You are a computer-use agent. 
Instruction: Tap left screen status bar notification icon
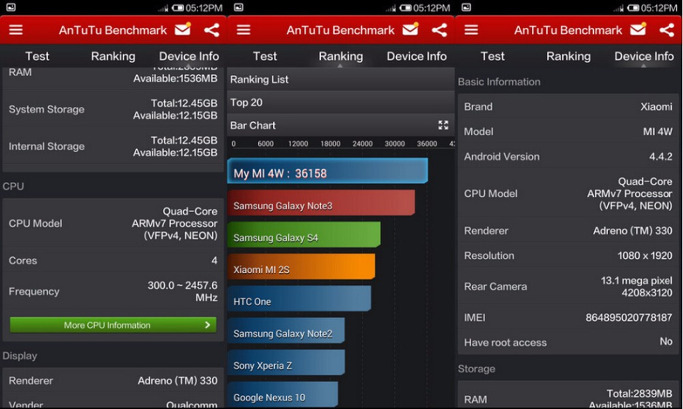click(x=10, y=7)
